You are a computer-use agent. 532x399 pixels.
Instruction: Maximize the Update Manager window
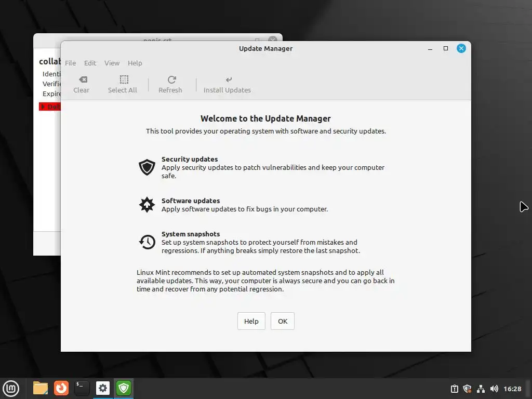(445, 48)
